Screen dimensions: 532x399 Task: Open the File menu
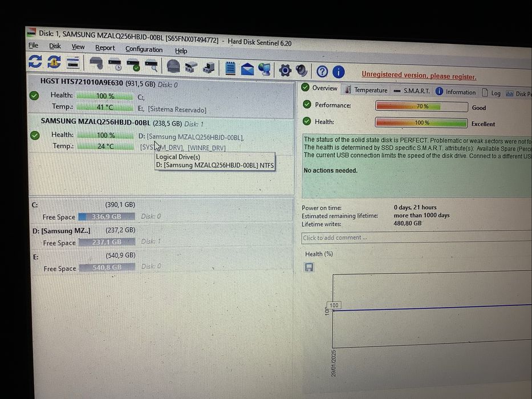pyautogui.click(x=33, y=45)
